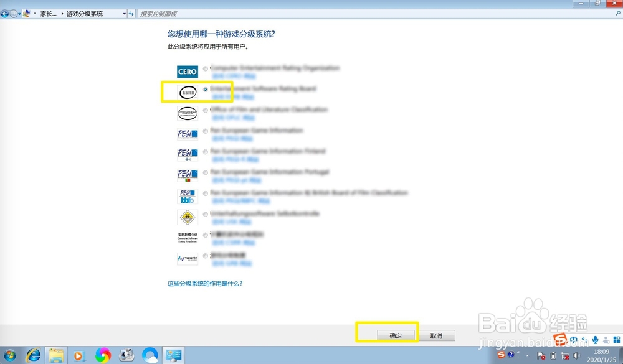Open 这些分级系统的作用是什么? help link
The height and width of the screenshot is (364, 623).
click(x=205, y=283)
